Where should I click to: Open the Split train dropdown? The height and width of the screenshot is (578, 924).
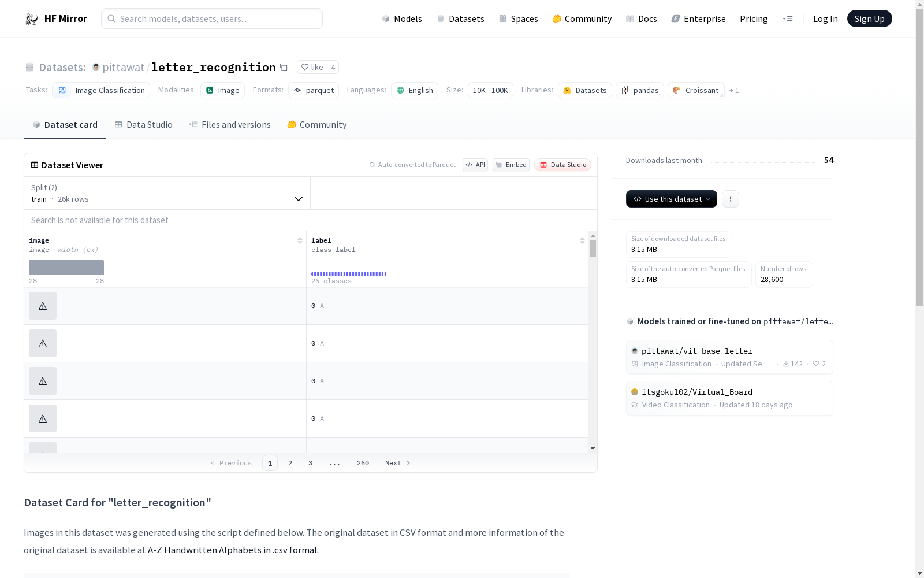[167, 193]
